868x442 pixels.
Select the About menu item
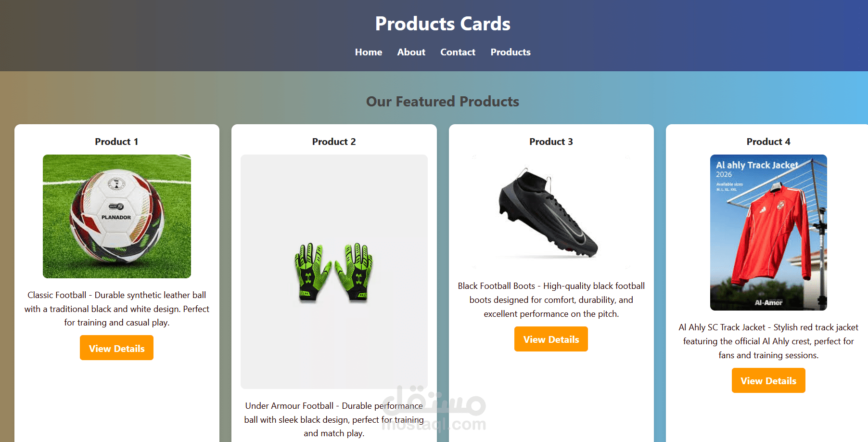(411, 52)
